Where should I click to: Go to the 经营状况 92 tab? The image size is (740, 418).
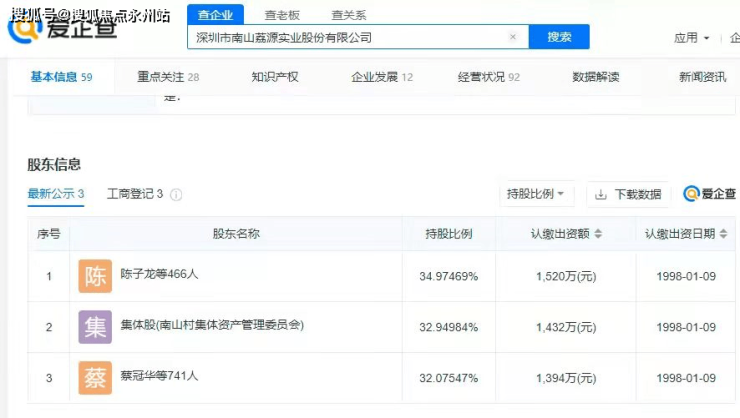point(488,77)
